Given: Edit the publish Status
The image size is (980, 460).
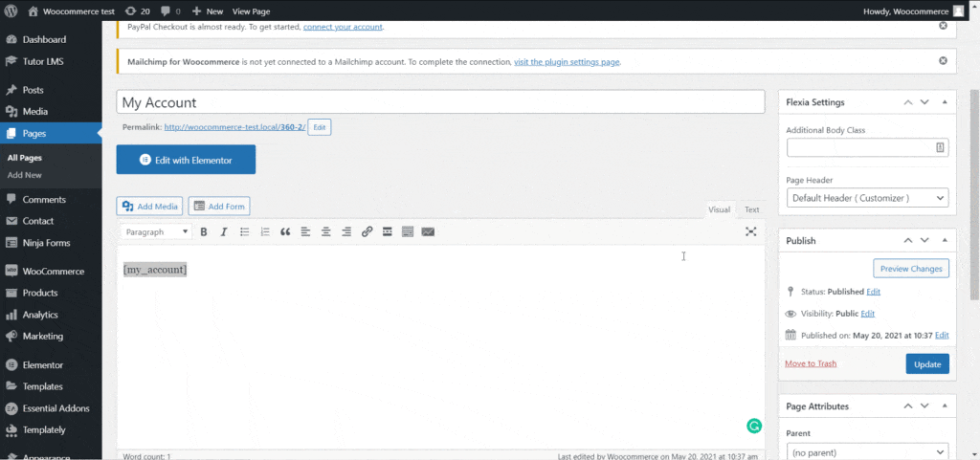Looking at the screenshot, I should (x=873, y=292).
